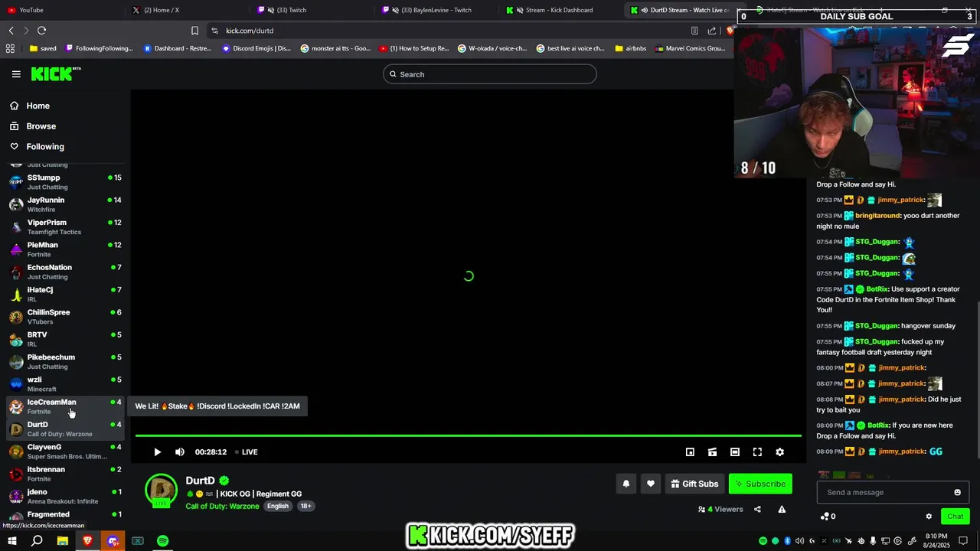Open video player settings gear

779,452
